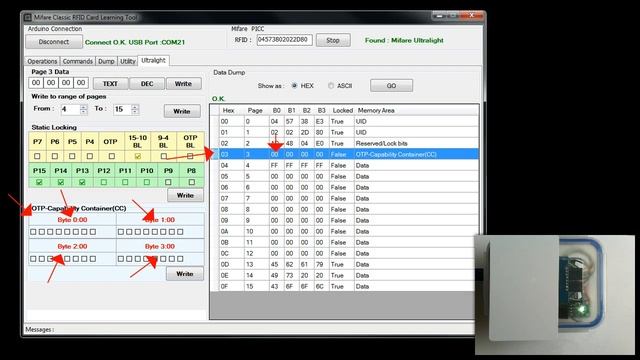This screenshot has width=640, height=360.
Task: Click Write under OTP-Capability Container
Action: [x=184, y=274]
